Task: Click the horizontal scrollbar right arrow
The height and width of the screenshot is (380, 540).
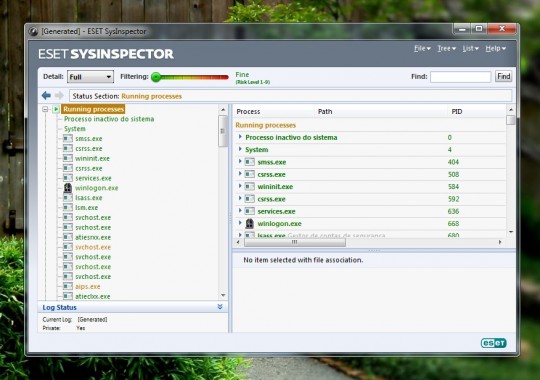Action: point(500,242)
